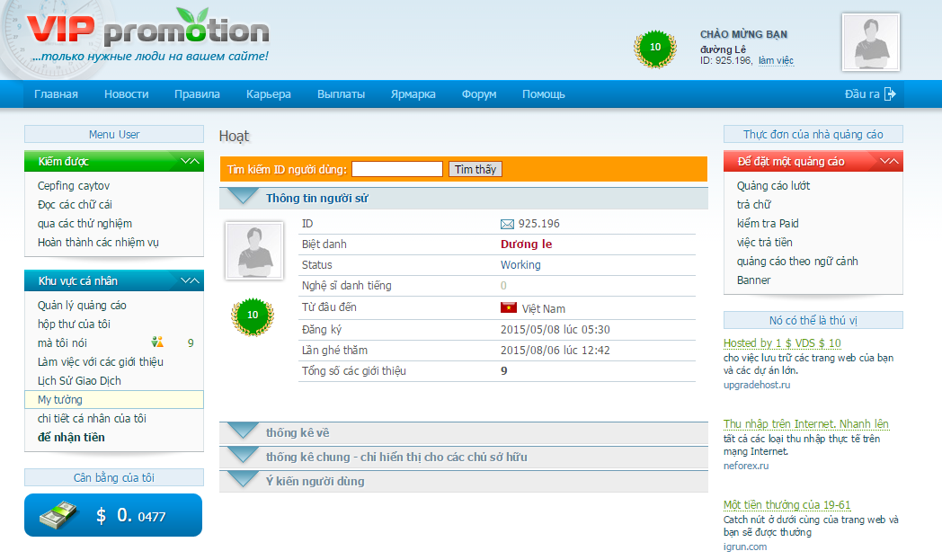Click the Vietnam flag icon
This screenshot has width=942, height=560.
[x=508, y=307]
